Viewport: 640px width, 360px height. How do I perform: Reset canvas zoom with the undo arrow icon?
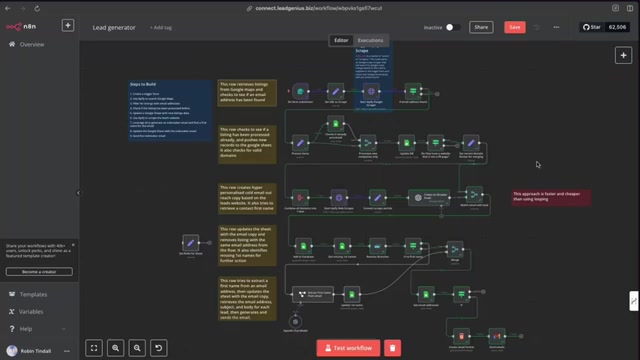click(159, 348)
